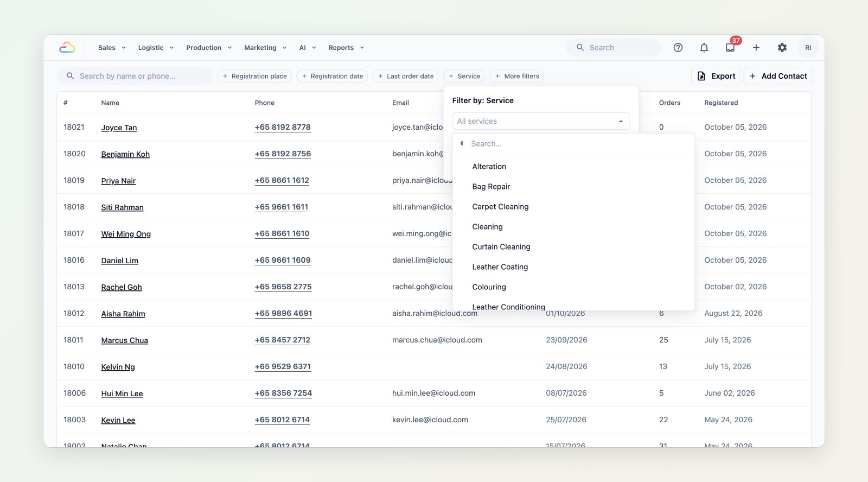Click phone number +65 8661 1612
This screenshot has height=482, width=868.
282,180
